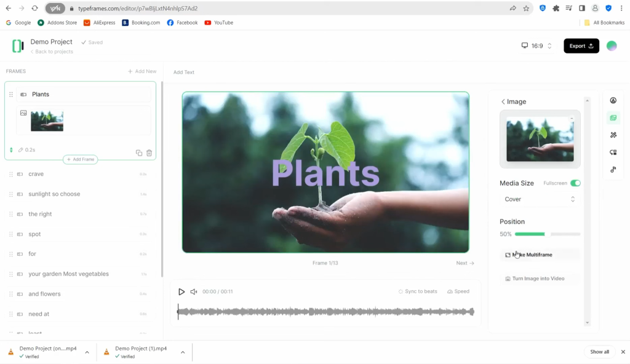This screenshot has height=364, width=630.
Task: Click Make Multiframe button
Action: pyautogui.click(x=540, y=255)
